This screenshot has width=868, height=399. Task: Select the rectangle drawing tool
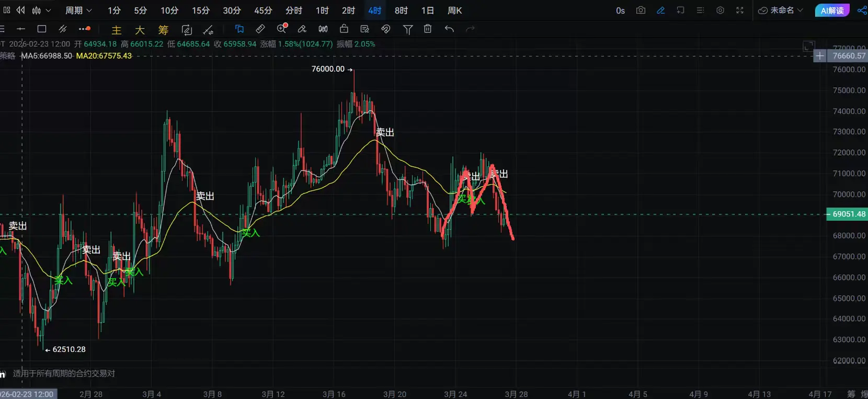click(x=42, y=29)
